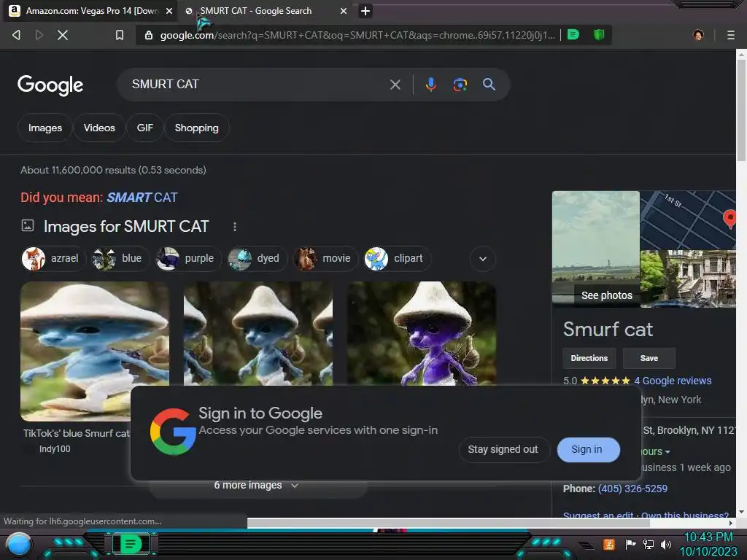Expand more image chips with the chevron

click(x=483, y=259)
